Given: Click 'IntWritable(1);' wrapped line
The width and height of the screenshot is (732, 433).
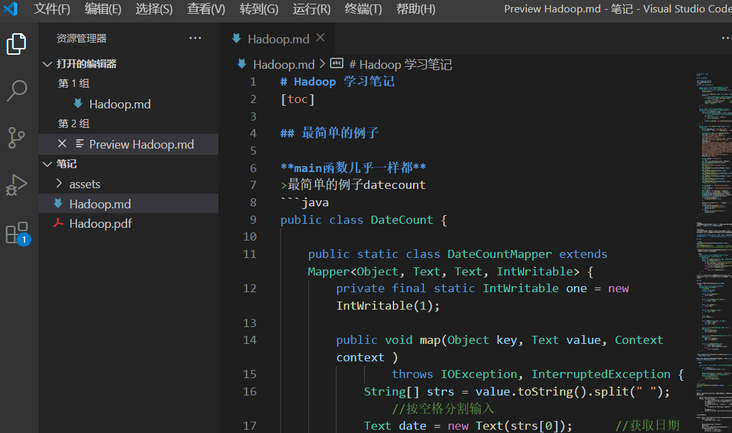Looking at the screenshot, I should point(388,306).
